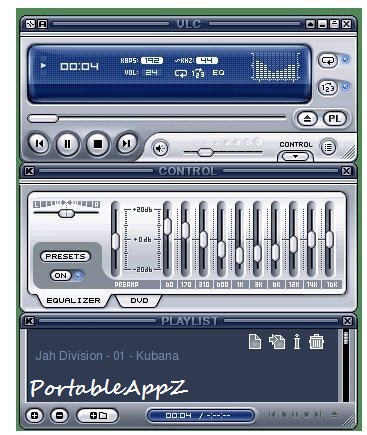Click the KHZ 44 value
367x435 pixels.
[x=207, y=60]
